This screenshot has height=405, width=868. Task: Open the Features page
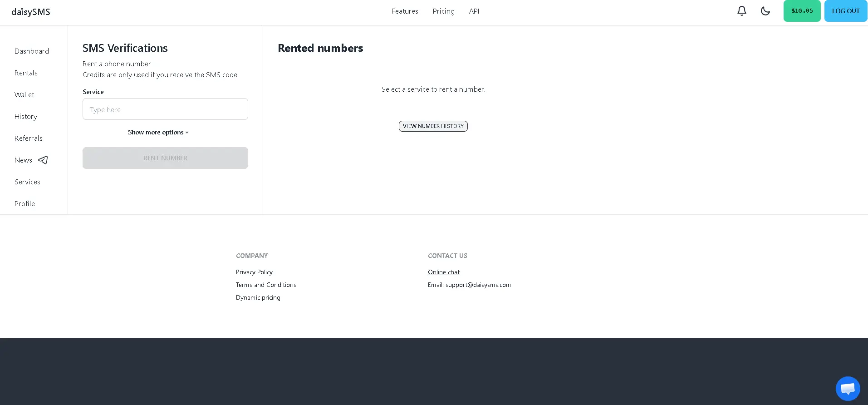tap(405, 11)
